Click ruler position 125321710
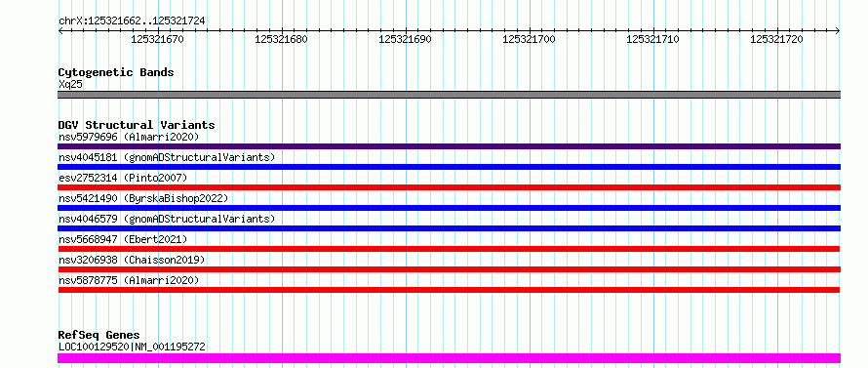This screenshot has width=868, height=368. (x=653, y=39)
